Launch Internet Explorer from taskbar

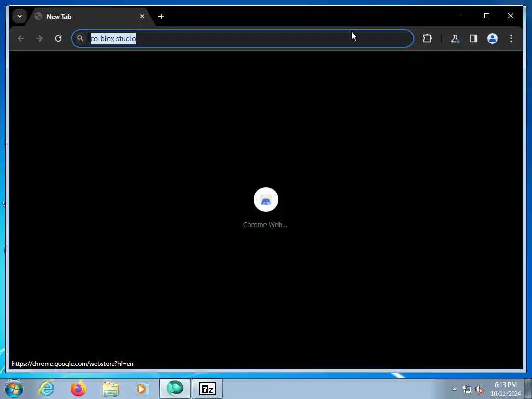(x=46, y=389)
